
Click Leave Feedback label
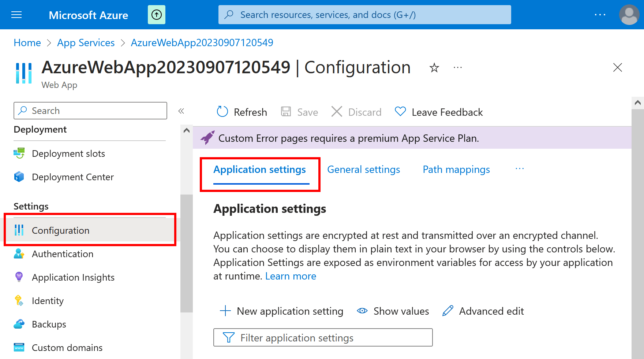pos(447,112)
